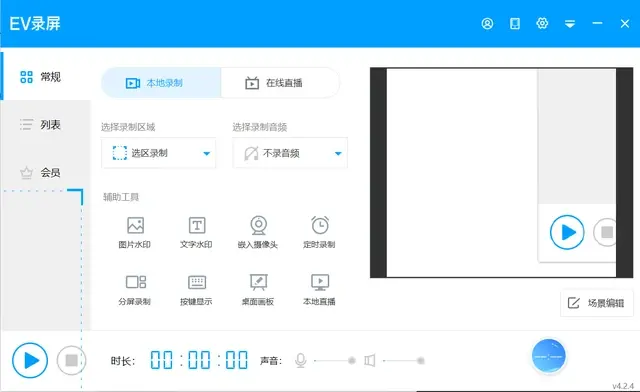The width and height of the screenshot is (640, 392).
Task: Click the user account icon in title bar
Action: pyautogui.click(x=487, y=24)
